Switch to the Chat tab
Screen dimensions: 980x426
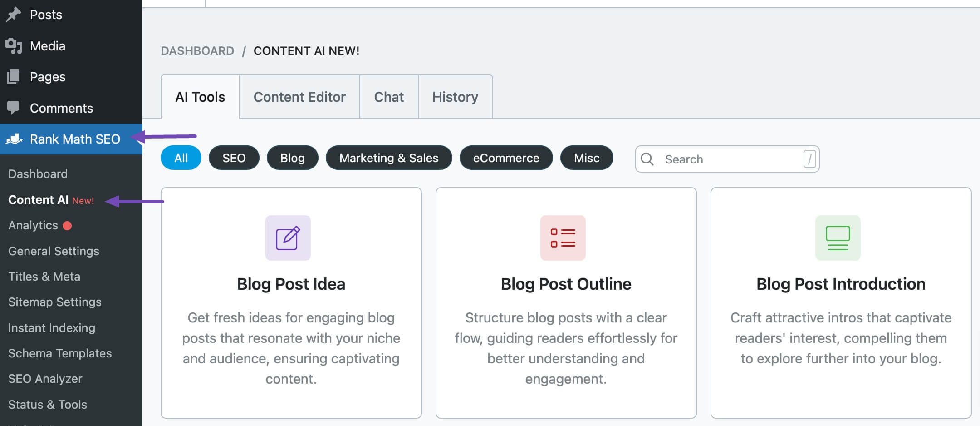pos(389,97)
